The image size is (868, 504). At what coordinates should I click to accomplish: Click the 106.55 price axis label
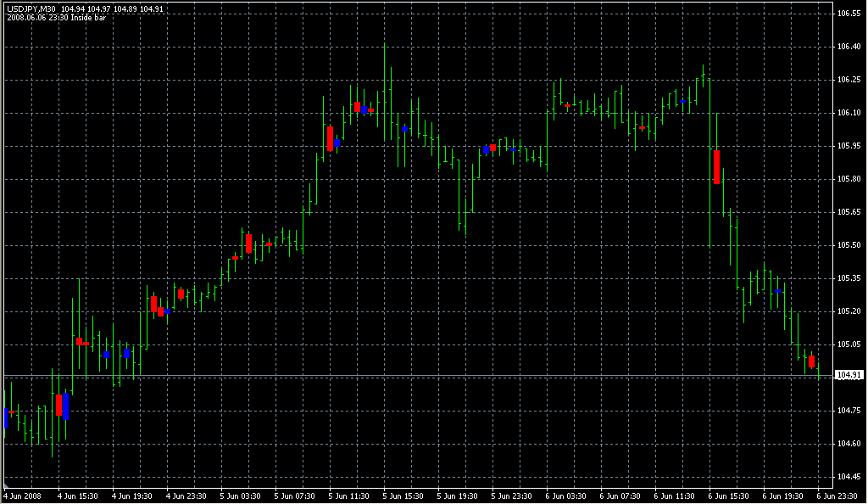[849, 14]
